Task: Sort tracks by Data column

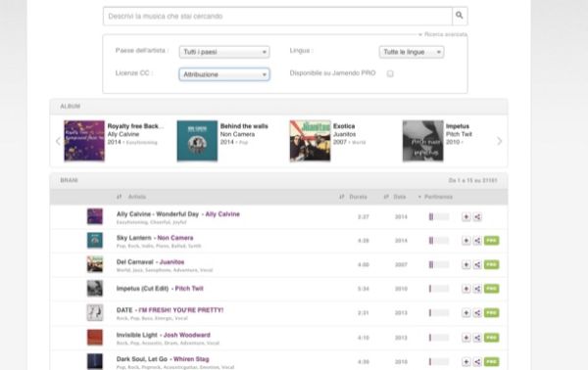Action: click(395, 197)
